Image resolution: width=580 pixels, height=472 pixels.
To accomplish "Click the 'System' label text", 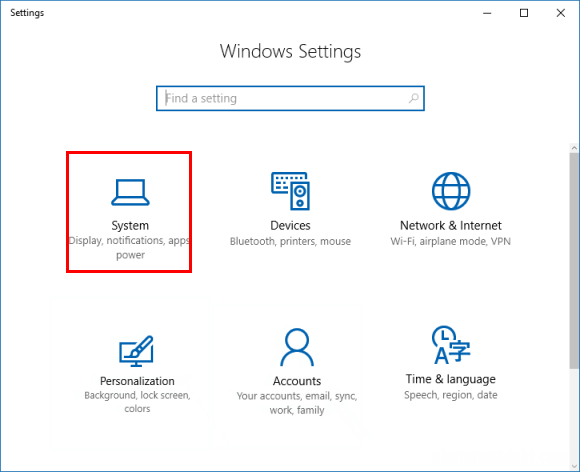I will click(130, 226).
